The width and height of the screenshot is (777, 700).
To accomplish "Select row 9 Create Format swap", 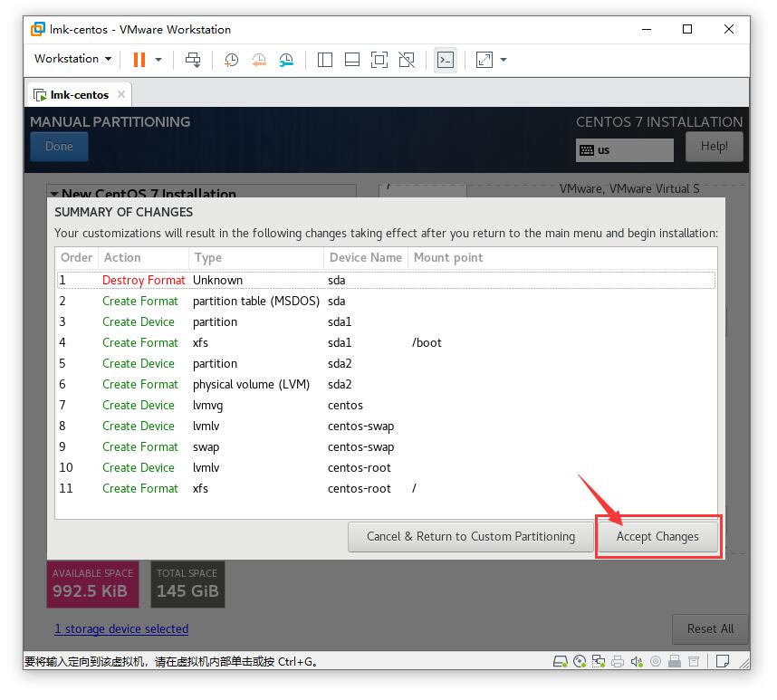I will [x=386, y=446].
